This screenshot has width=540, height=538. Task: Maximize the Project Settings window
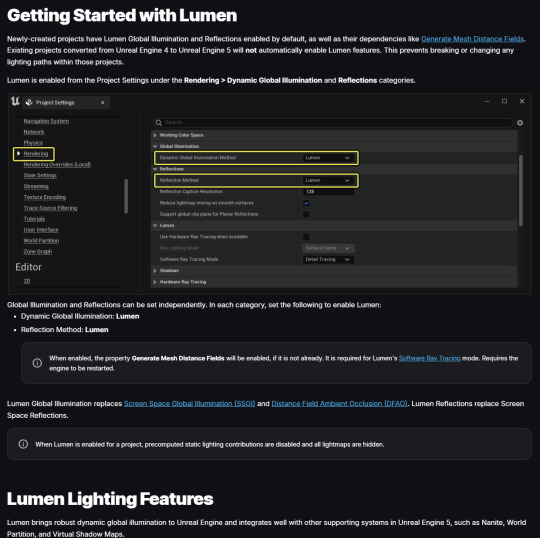pyautogui.click(x=504, y=101)
